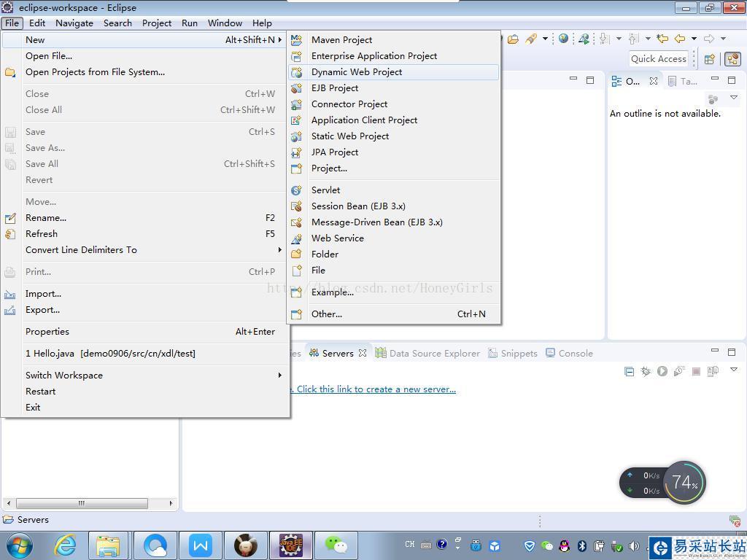This screenshot has height=560, width=747.
Task: Open the Window menu
Action: pyautogui.click(x=225, y=23)
